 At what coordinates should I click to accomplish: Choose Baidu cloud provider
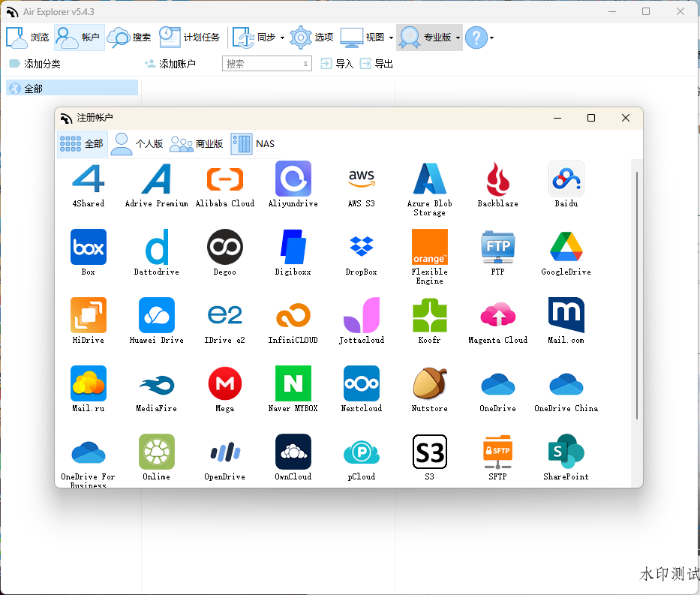click(566, 179)
